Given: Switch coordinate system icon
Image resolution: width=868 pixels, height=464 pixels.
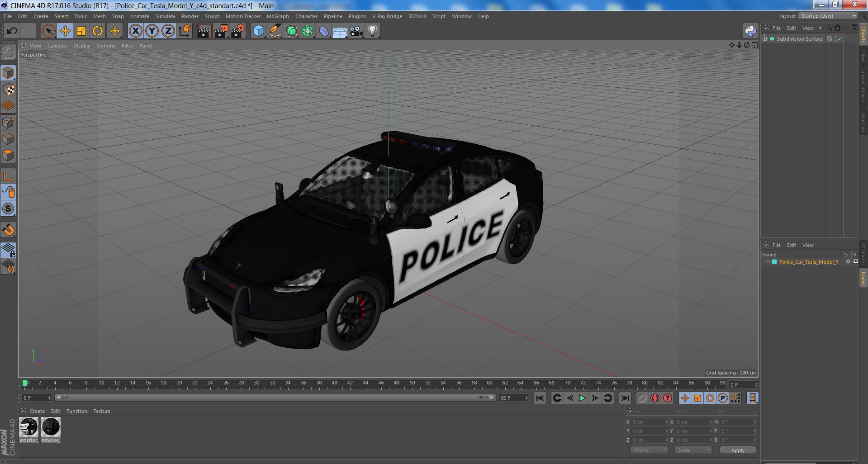Looking at the screenshot, I should pyautogui.click(x=185, y=31).
